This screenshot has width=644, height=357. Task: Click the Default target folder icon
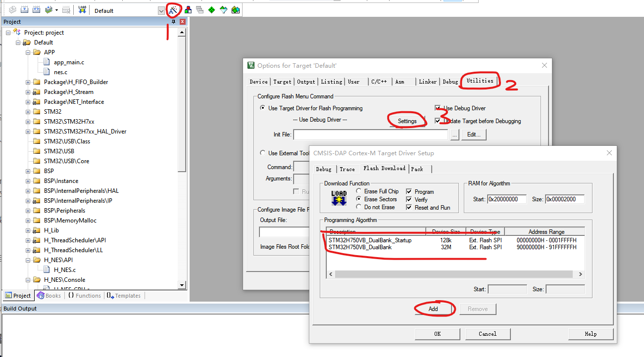click(27, 43)
